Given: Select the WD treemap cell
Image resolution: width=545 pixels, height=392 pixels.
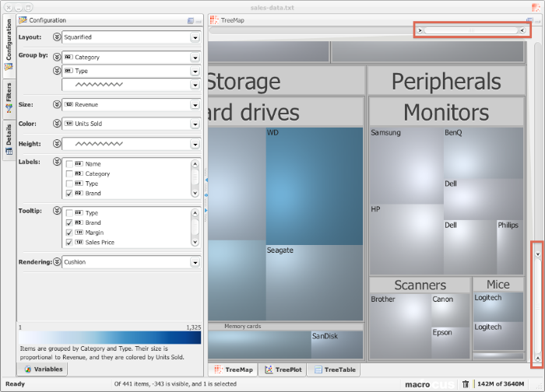Looking at the screenshot, I should pyautogui.click(x=313, y=187).
